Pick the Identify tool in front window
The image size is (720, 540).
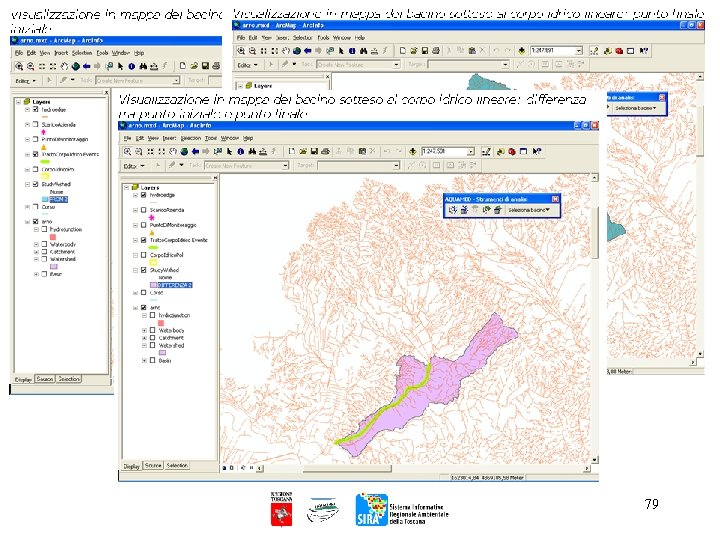tap(241, 151)
